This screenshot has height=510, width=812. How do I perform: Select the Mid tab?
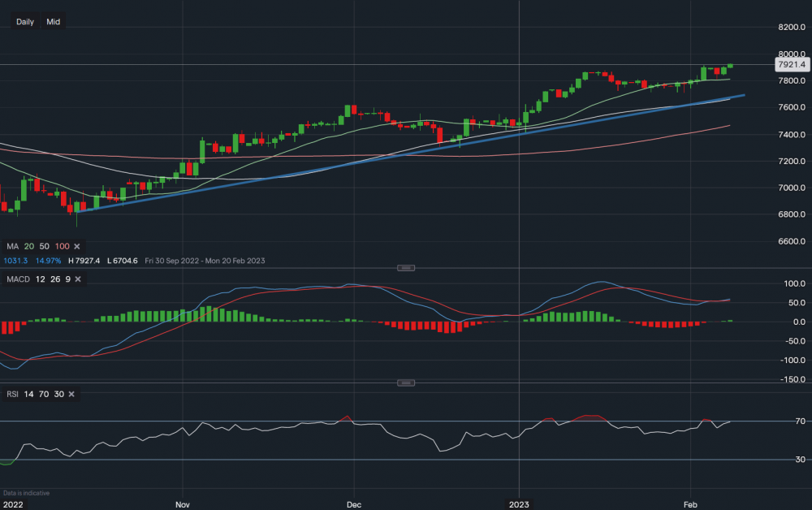tap(53, 21)
